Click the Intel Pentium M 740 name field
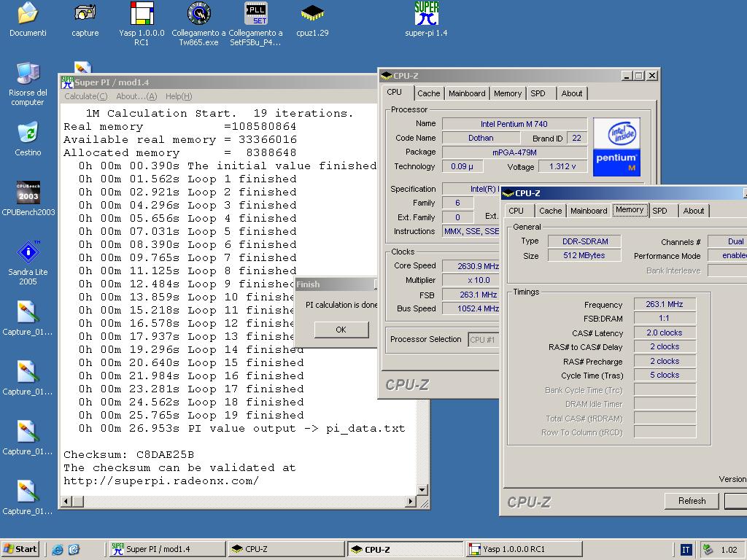Screen dimensions: 747x560 click(514, 124)
